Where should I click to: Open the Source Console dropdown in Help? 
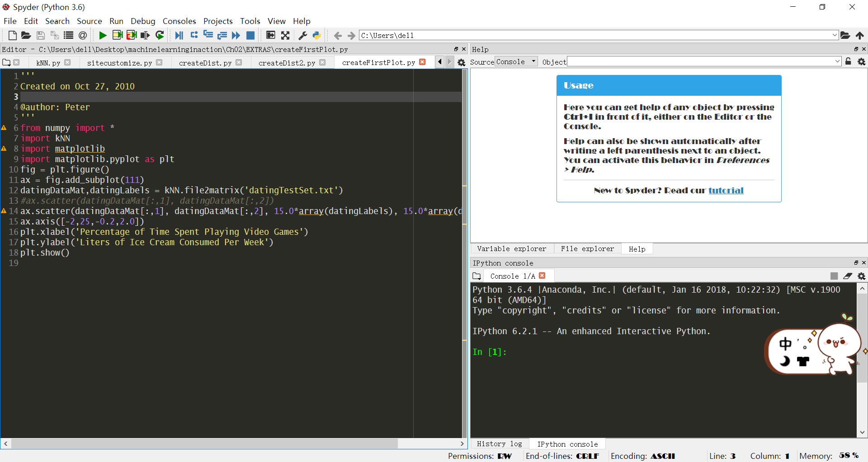(x=516, y=61)
